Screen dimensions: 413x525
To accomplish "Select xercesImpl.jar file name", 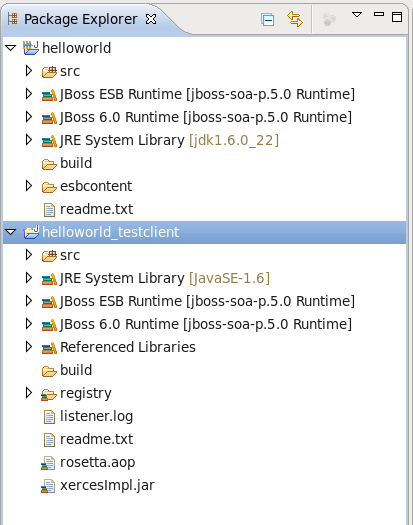I will pos(107,485).
